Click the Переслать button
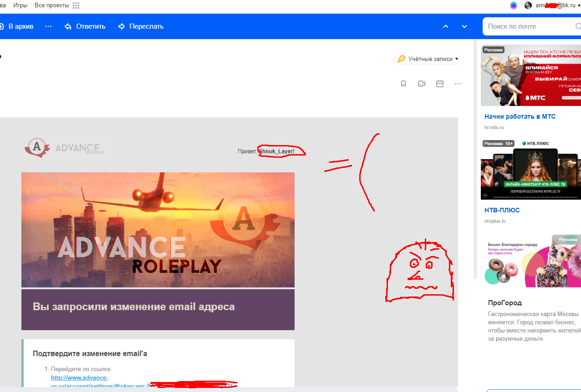 [x=141, y=26]
